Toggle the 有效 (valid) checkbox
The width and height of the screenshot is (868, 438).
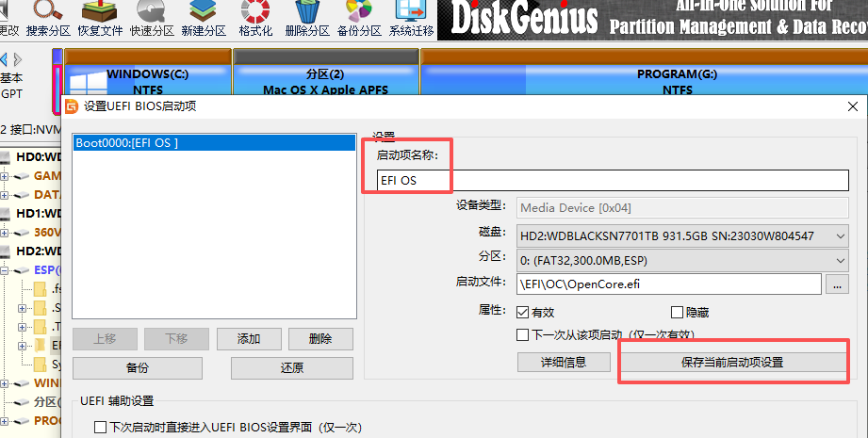522,313
